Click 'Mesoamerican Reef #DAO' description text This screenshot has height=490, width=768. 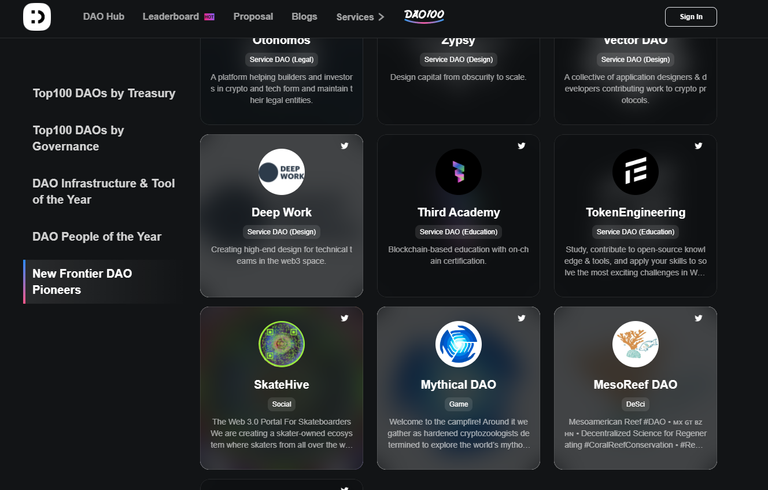[x=635, y=433]
